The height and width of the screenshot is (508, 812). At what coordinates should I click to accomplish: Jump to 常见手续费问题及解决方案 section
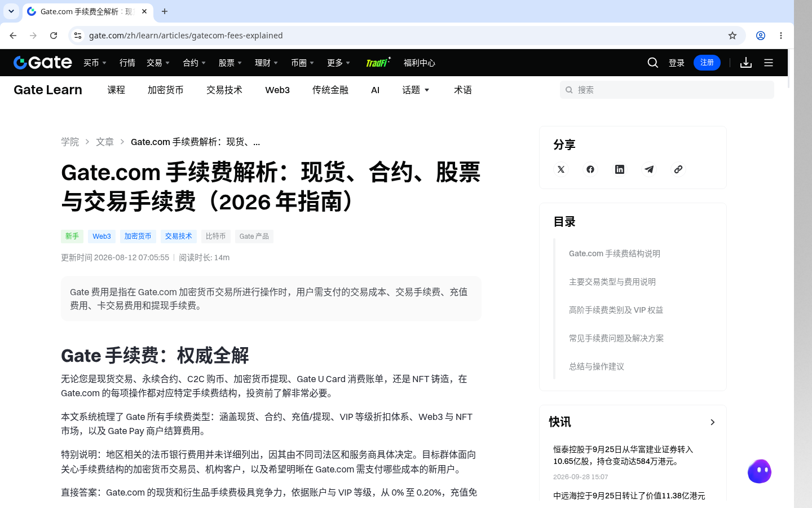pos(616,338)
